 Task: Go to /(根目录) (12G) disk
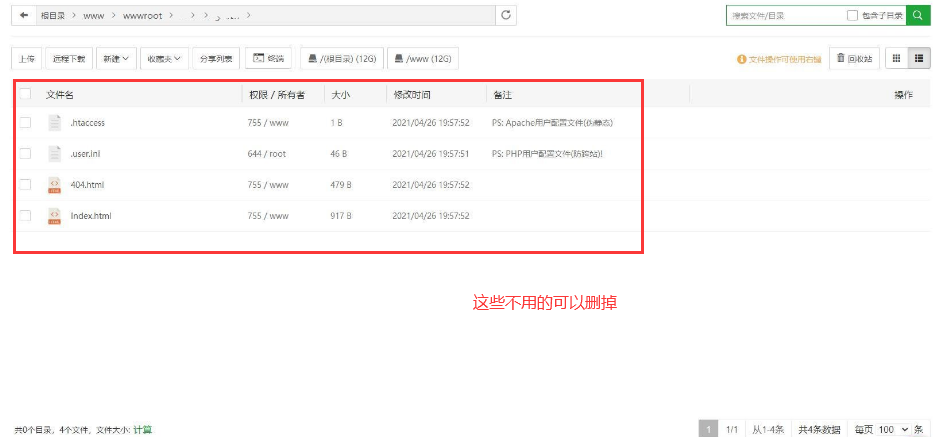[x=342, y=58]
